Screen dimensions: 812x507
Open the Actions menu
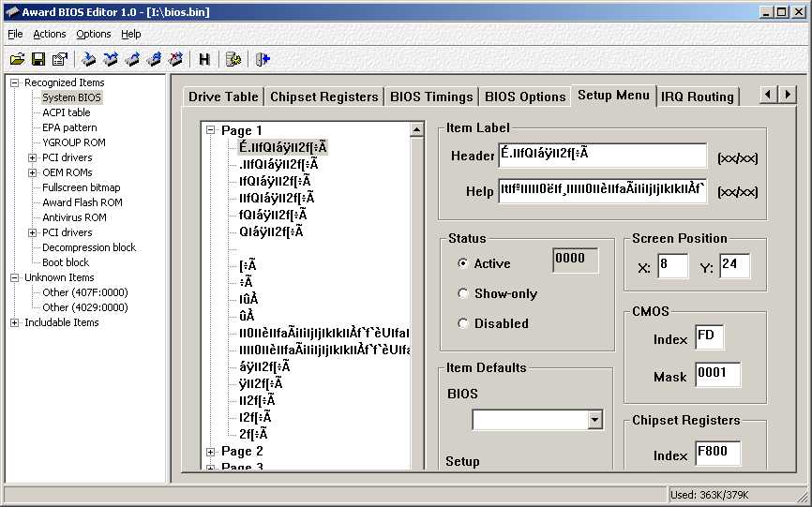[49, 34]
